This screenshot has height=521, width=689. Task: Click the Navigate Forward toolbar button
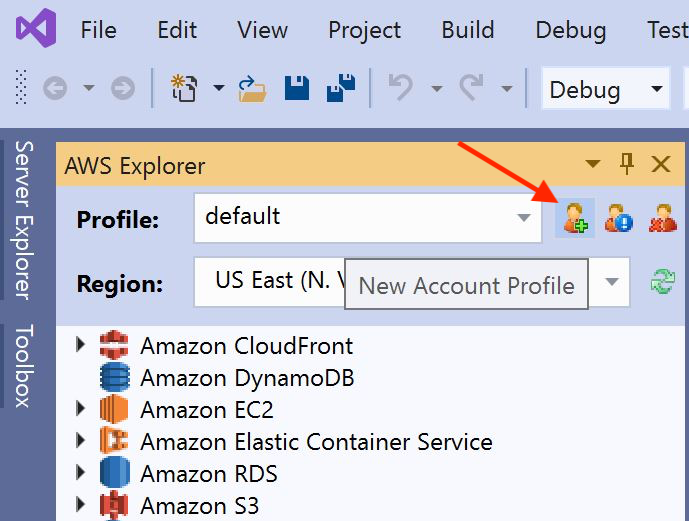click(123, 88)
